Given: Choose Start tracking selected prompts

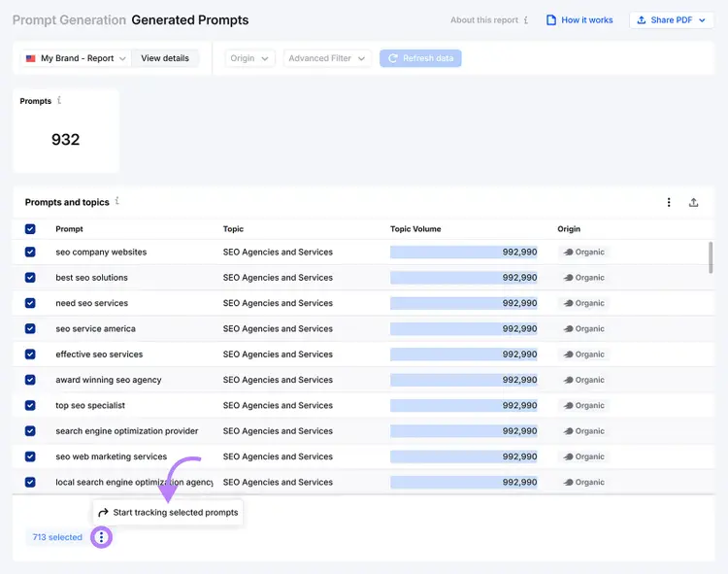Looking at the screenshot, I should point(168,512).
